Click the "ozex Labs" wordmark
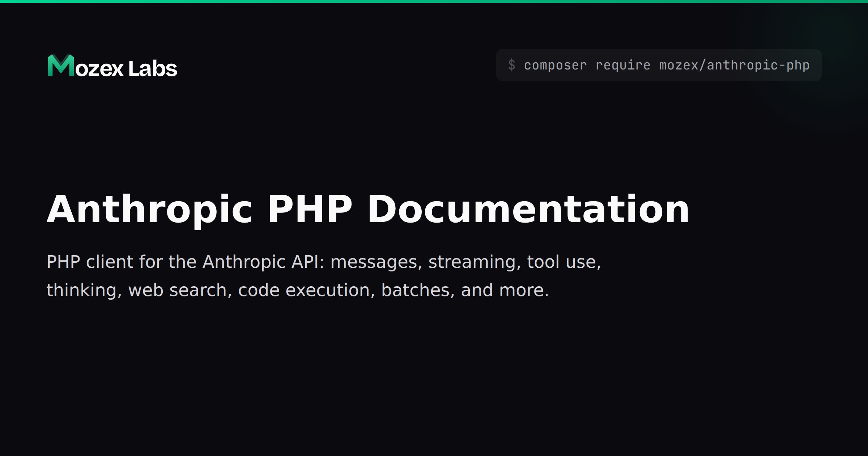The height and width of the screenshot is (456, 868). pos(126,68)
